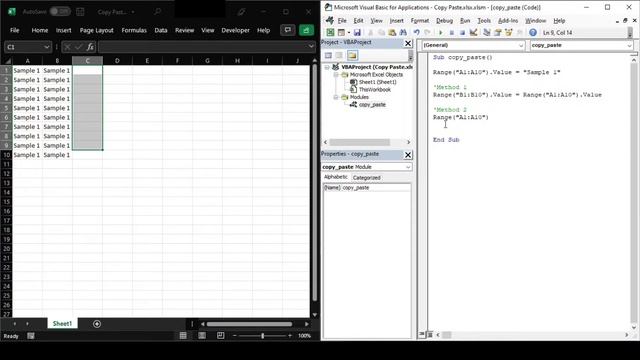Click the Excel zoom slider handle
This screenshot has width=640, height=360.
[262, 336]
